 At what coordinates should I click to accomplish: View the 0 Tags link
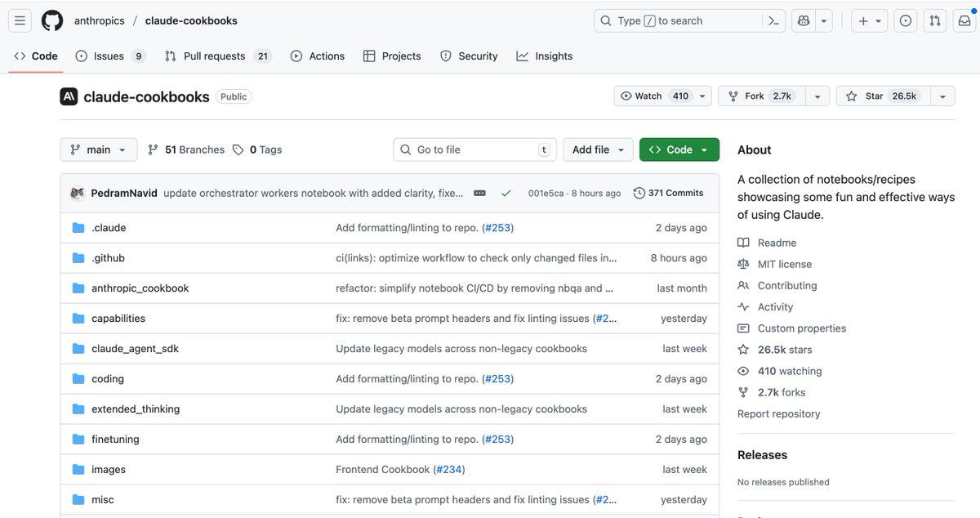pyautogui.click(x=257, y=150)
